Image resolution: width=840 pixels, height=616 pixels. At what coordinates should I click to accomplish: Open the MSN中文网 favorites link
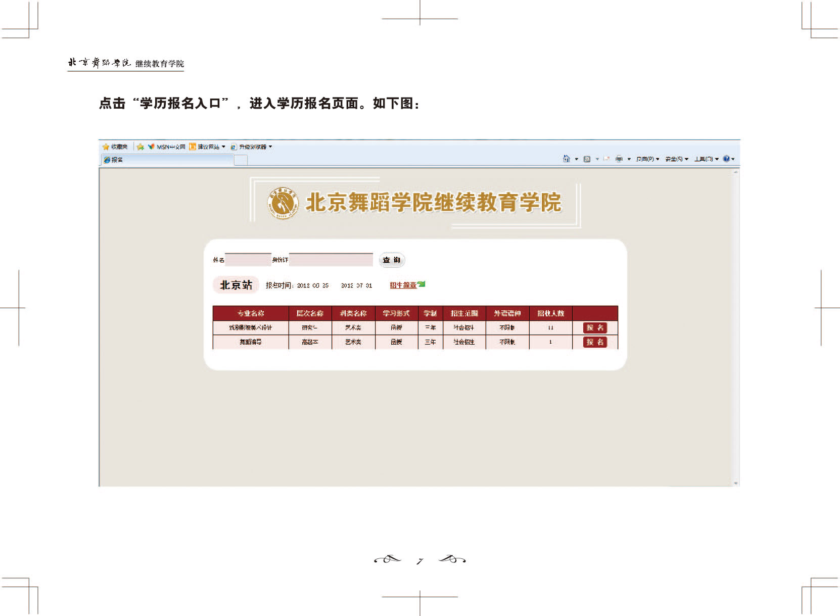(x=167, y=147)
